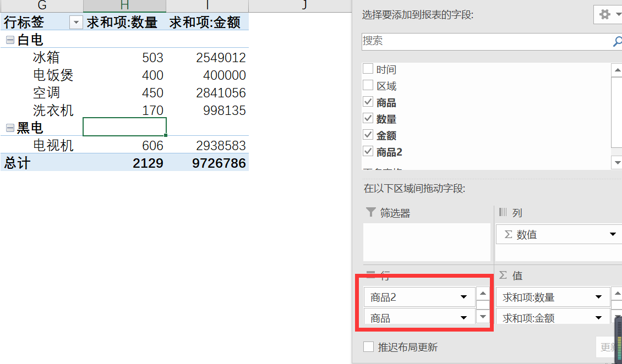Select the 总计 label cell
622x364 pixels.
[42, 163]
